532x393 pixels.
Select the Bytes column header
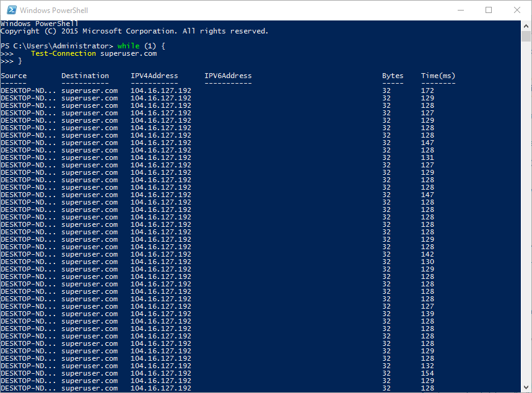(x=393, y=76)
